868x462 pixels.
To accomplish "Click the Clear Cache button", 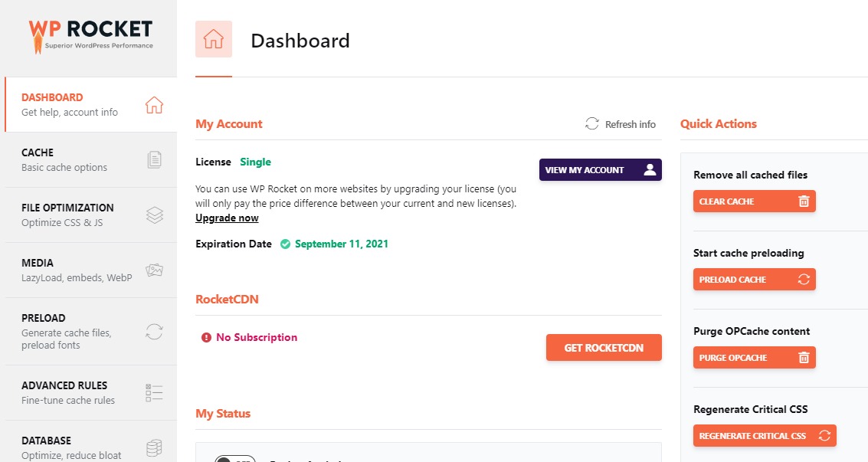I will 755,202.
